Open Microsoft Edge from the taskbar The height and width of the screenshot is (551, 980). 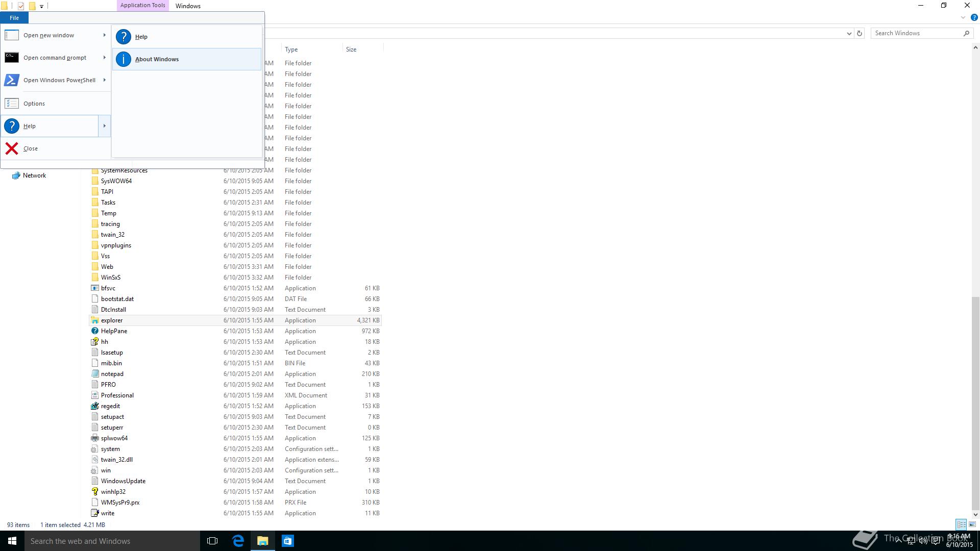tap(238, 541)
